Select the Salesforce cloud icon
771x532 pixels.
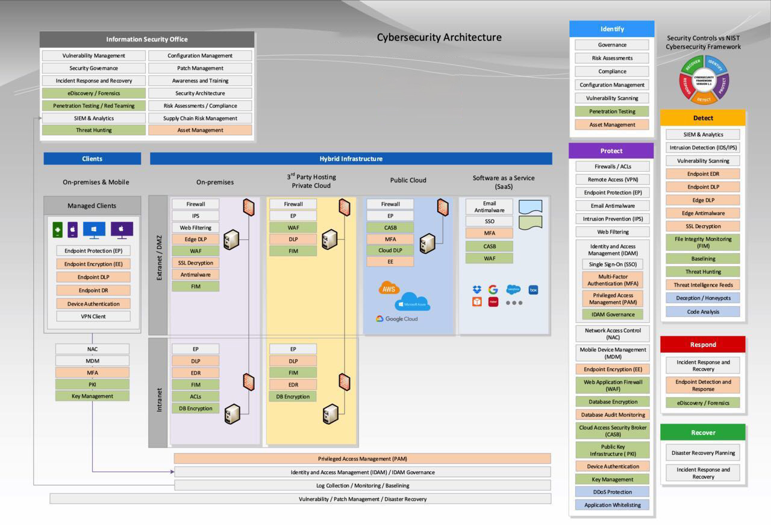513,290
